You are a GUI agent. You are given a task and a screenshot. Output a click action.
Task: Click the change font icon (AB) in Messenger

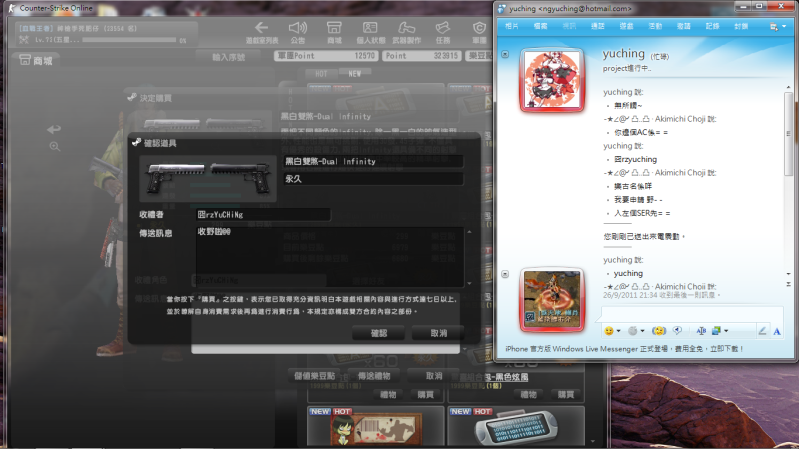pos(701,331)
